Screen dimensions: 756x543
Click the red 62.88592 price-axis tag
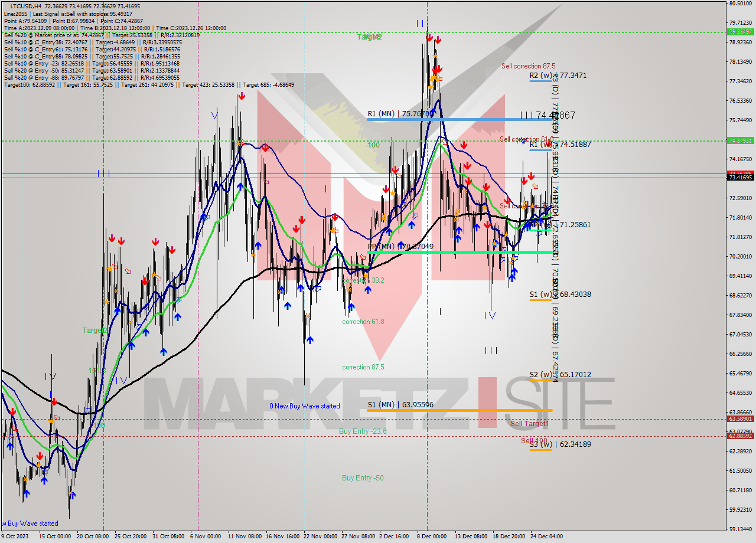coord(741,436)
